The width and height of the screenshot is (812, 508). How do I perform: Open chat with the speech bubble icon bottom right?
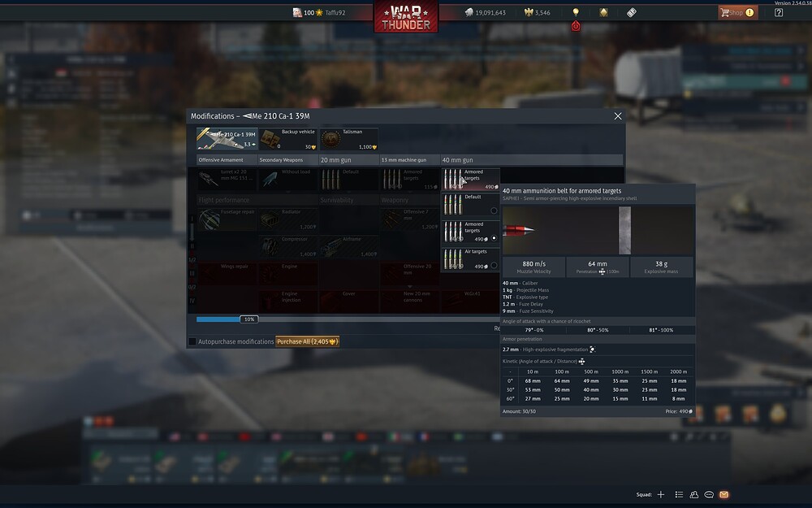tap(708, 493)
